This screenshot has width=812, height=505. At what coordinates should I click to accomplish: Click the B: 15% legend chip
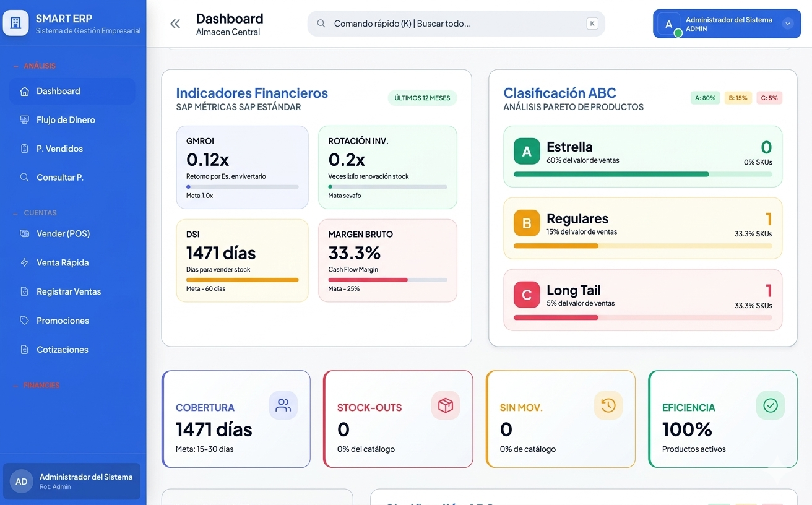pyautogui.click(x=738, y=98)
